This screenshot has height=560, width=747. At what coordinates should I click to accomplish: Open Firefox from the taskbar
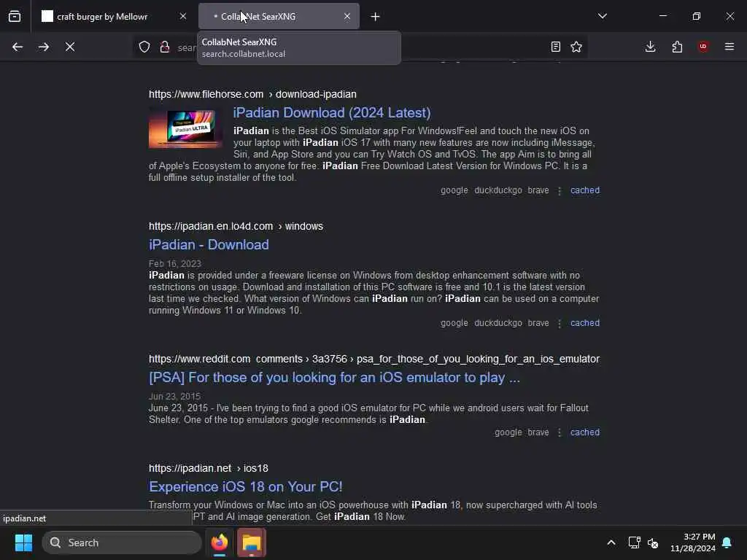tap(220, 542)
